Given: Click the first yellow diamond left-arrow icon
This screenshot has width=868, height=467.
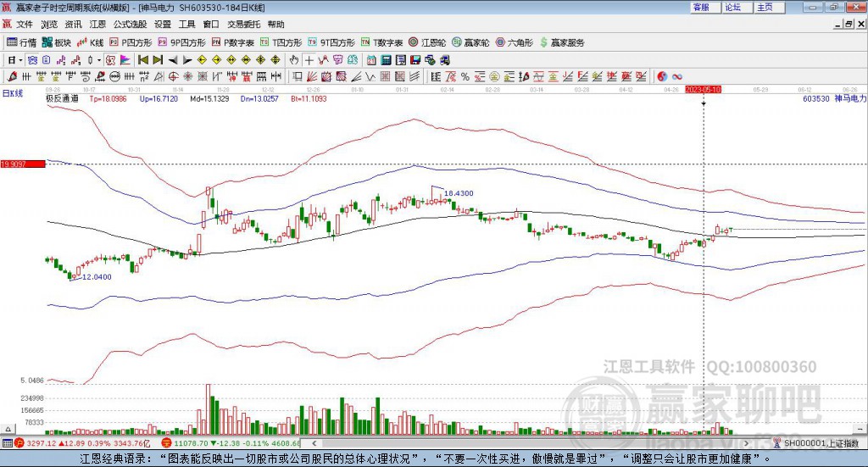Looking at the screenshot, I should point(202,60).
